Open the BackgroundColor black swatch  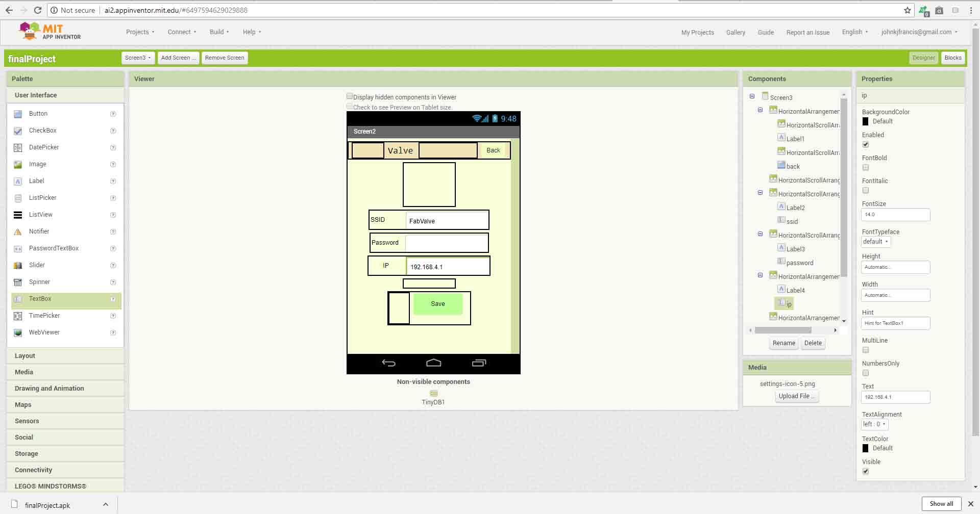click(865, 121)
